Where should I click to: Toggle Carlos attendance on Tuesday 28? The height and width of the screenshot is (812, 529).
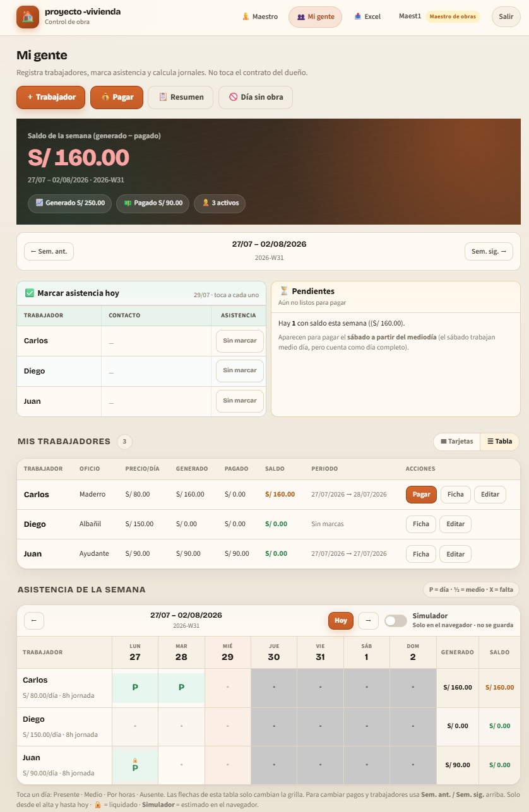coord(181,688)
